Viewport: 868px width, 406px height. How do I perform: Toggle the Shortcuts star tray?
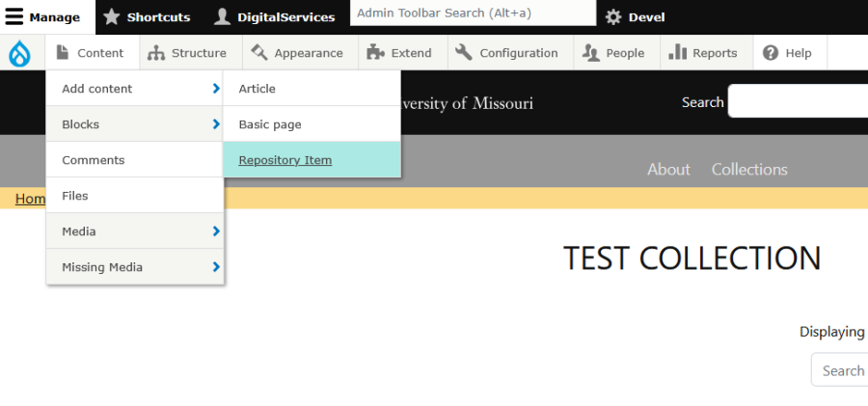pos(147,17)
